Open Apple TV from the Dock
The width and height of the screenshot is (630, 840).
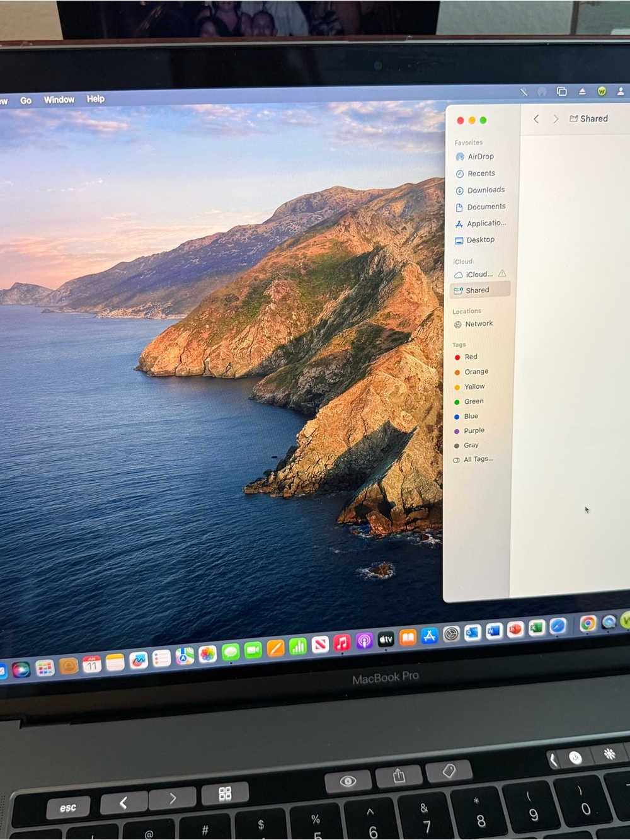[386, 640]
